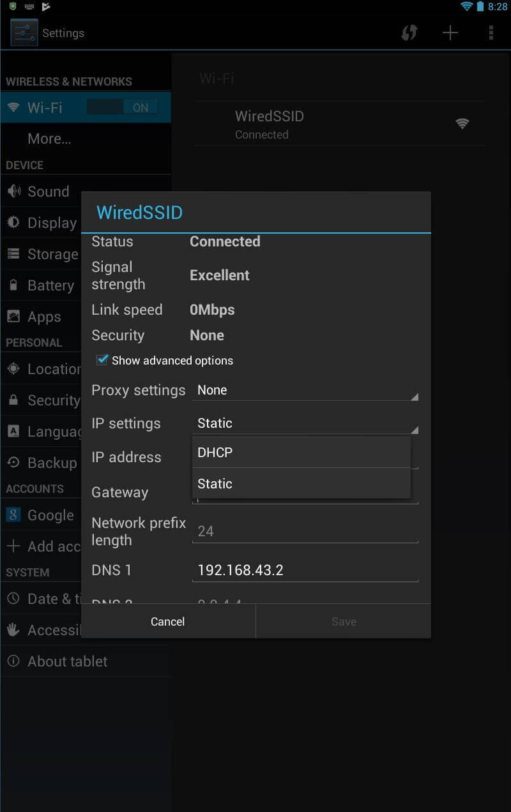Tap the Network prefix length field
The width and height of the screenshot is (511, 812).
[x=305, y=531]
